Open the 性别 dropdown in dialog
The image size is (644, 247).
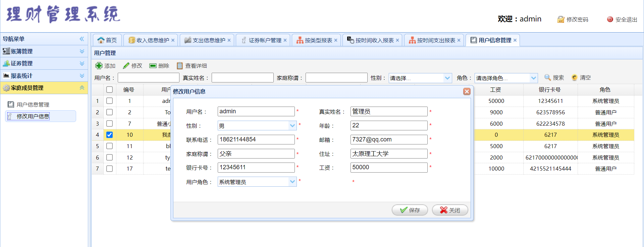(292, 126)
